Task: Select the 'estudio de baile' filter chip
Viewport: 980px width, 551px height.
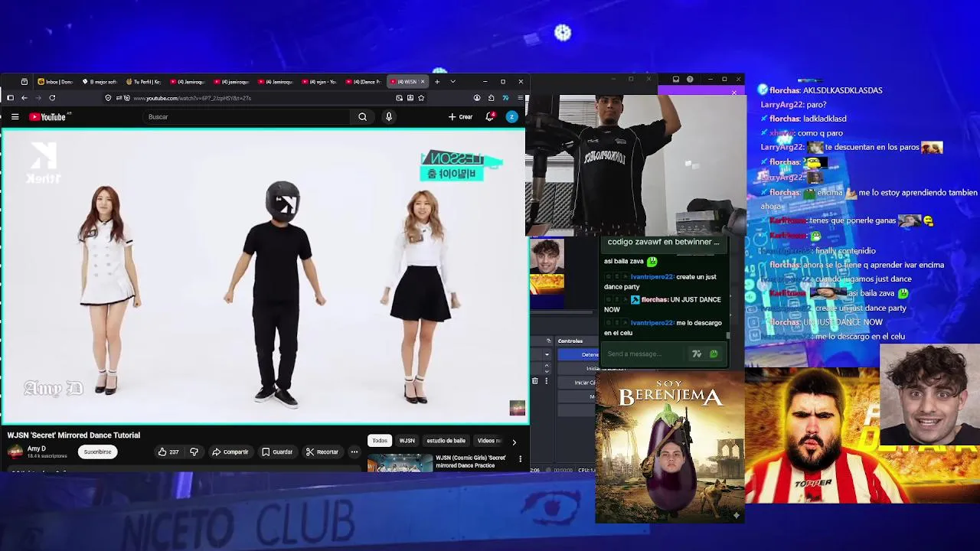Action: tap(446, 441)
